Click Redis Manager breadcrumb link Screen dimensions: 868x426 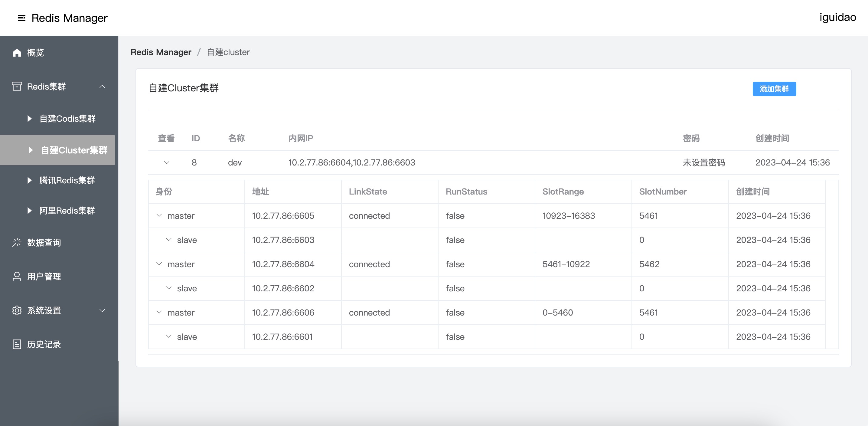[x=161, y=52]
